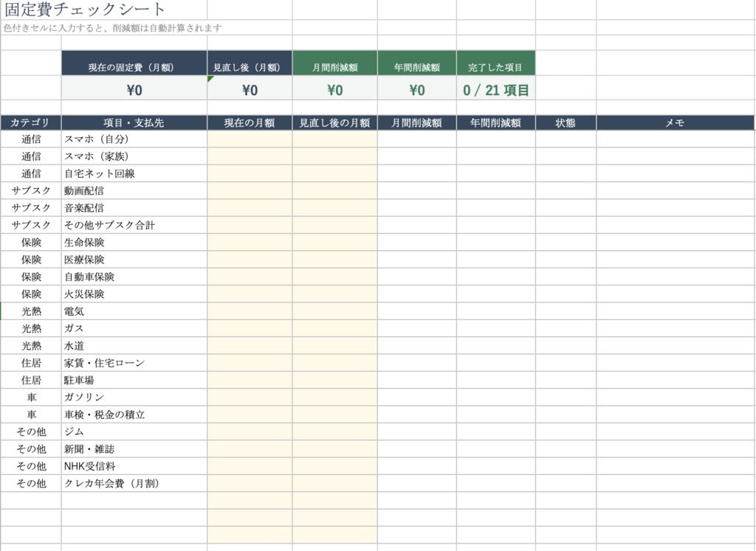Select the 状態 column header

point(566,123)
